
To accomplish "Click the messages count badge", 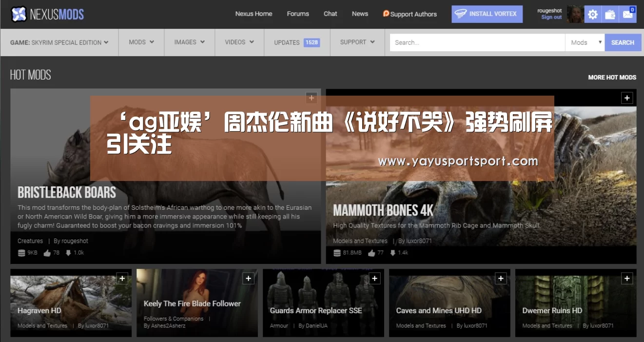I will pyautogui.click(x=633, y=9).
